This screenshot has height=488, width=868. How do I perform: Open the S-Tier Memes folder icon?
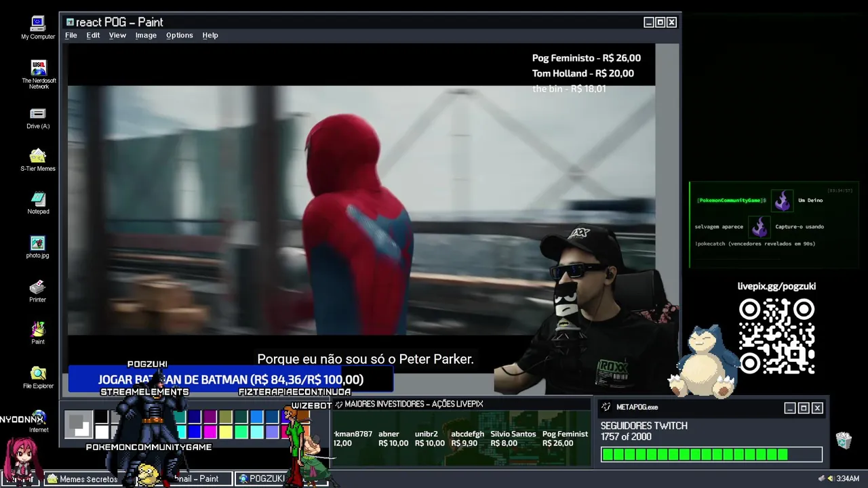38,160
